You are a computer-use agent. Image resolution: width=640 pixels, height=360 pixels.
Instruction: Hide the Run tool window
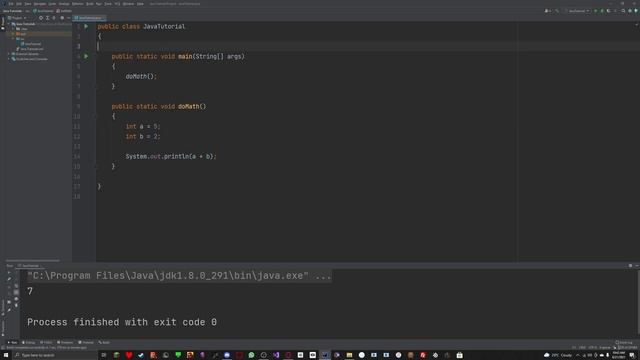(636, 266)
